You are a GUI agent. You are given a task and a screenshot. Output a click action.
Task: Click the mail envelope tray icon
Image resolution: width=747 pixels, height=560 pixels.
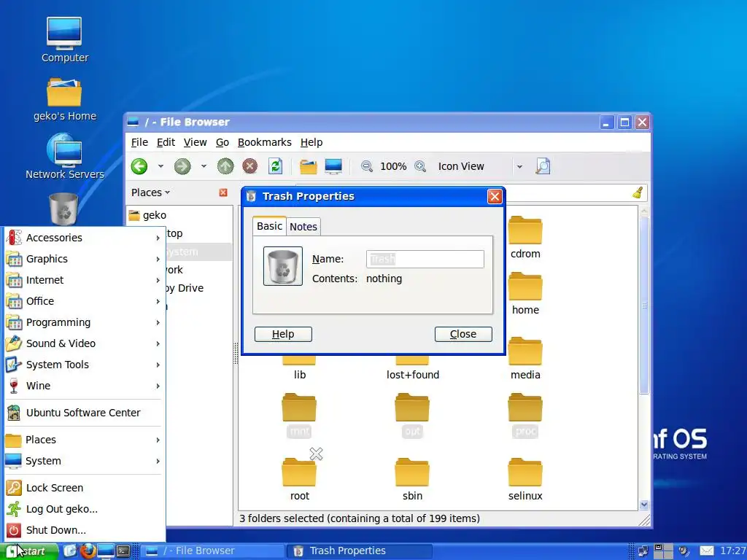pyautogui.click(x=707, y=551)
